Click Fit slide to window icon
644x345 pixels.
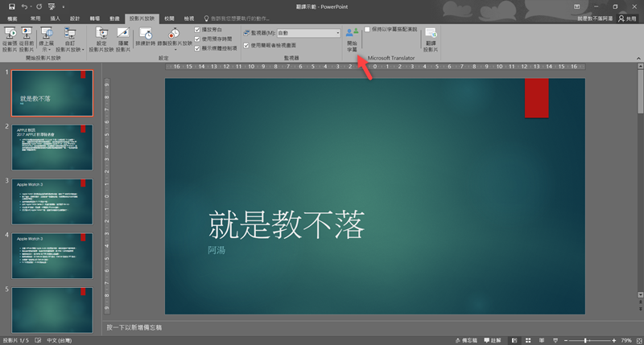point(639,340)
